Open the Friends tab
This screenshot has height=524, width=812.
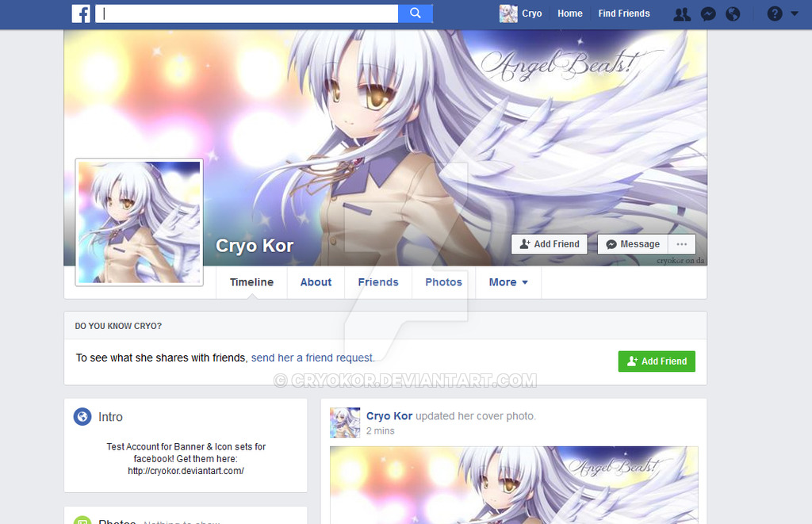[x=378, y=282]
